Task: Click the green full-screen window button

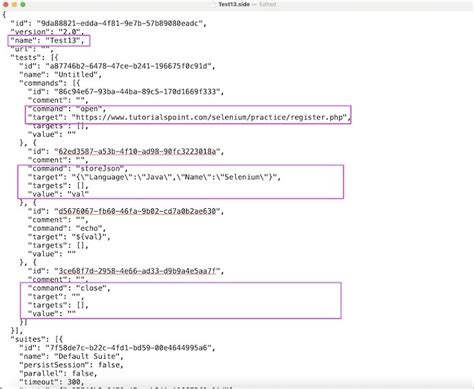Action: click(x=23, y=4)
